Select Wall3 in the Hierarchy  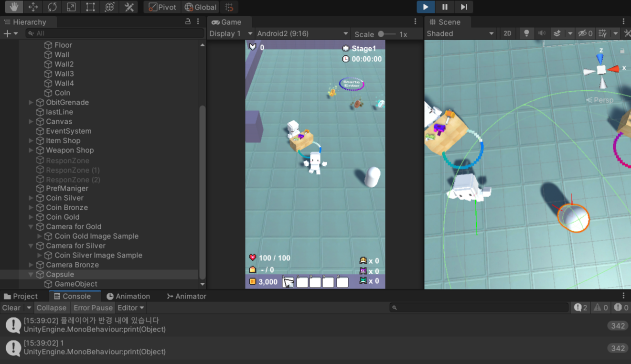pyautogui.click(x=64, y=74)
